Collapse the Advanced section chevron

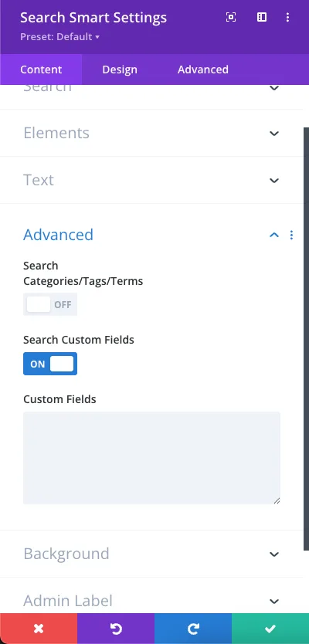coord(274,235)
